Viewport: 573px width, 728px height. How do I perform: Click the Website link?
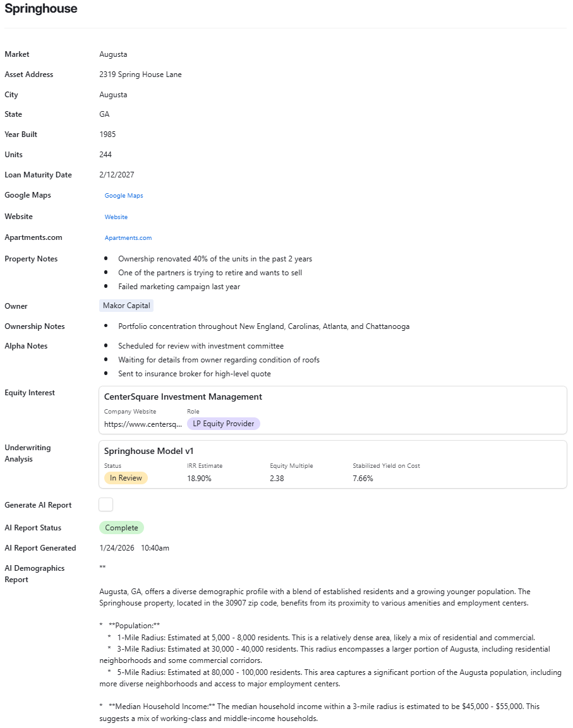116,217
